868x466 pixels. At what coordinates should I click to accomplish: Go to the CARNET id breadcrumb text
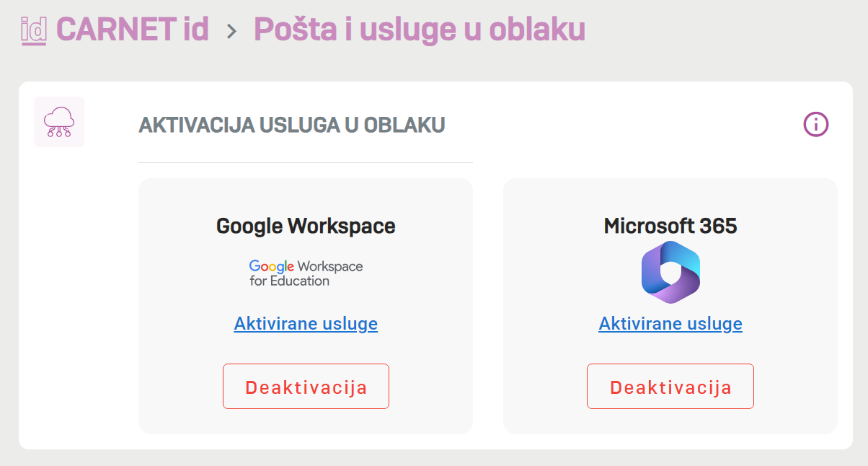tap(133, 30)
